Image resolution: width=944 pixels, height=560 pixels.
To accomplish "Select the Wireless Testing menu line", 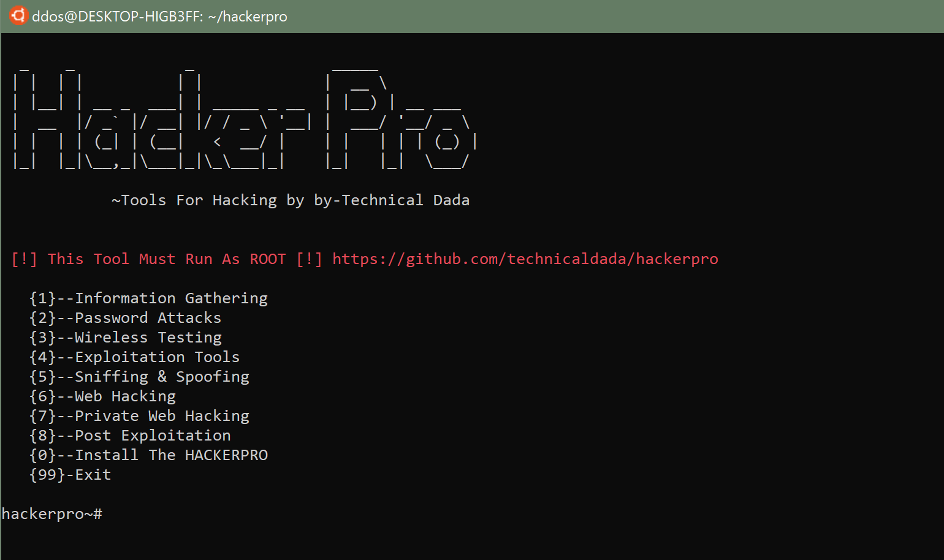I will click(126, 338).
